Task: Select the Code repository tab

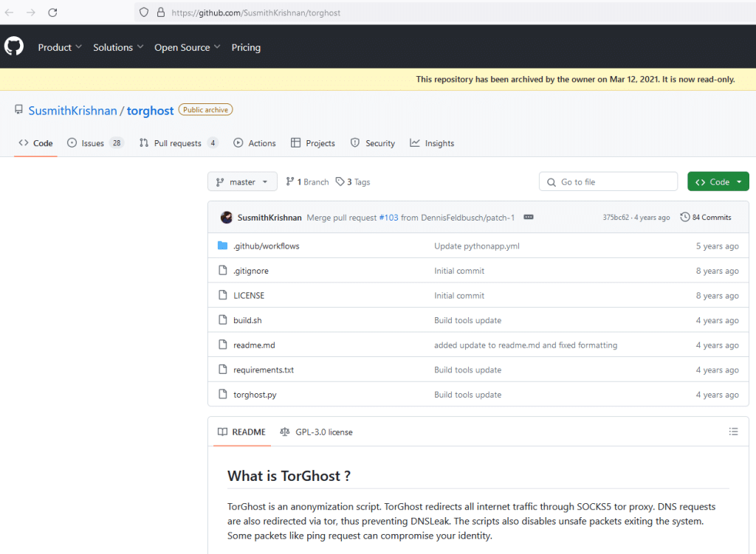Action: (35, 143)
